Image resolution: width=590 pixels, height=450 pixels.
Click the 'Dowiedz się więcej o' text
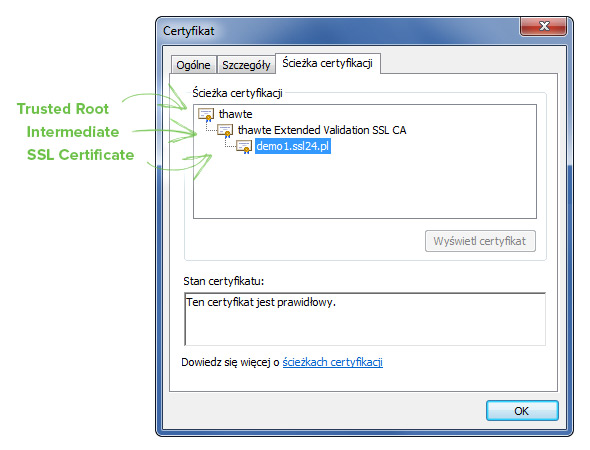click(x=230, y=362)
